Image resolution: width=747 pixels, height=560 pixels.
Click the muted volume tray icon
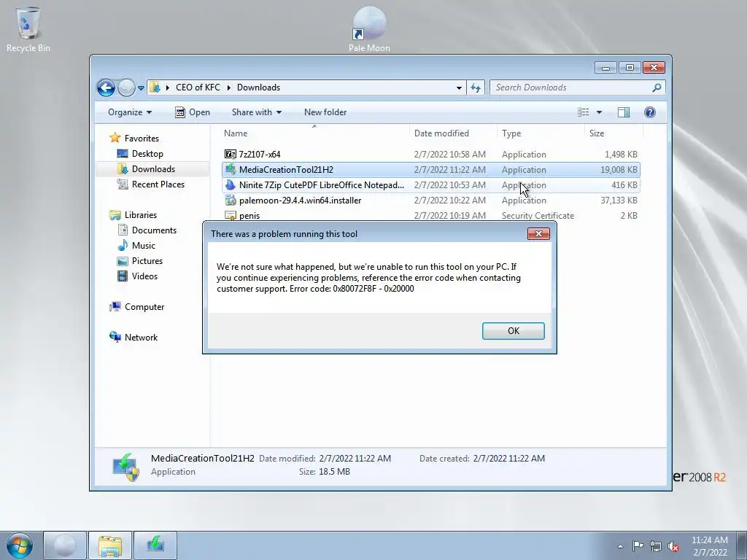click(x=673, y=547)
